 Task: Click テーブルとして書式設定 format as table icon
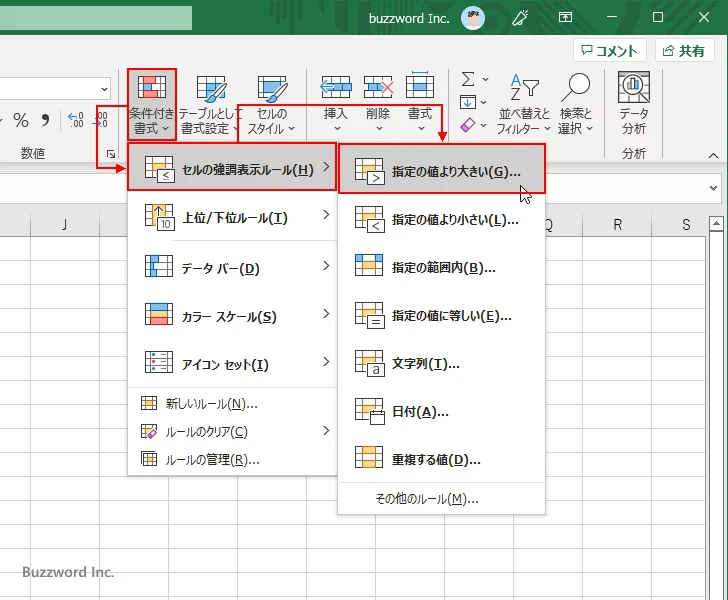pyautogui.click(x=211, y=89)
